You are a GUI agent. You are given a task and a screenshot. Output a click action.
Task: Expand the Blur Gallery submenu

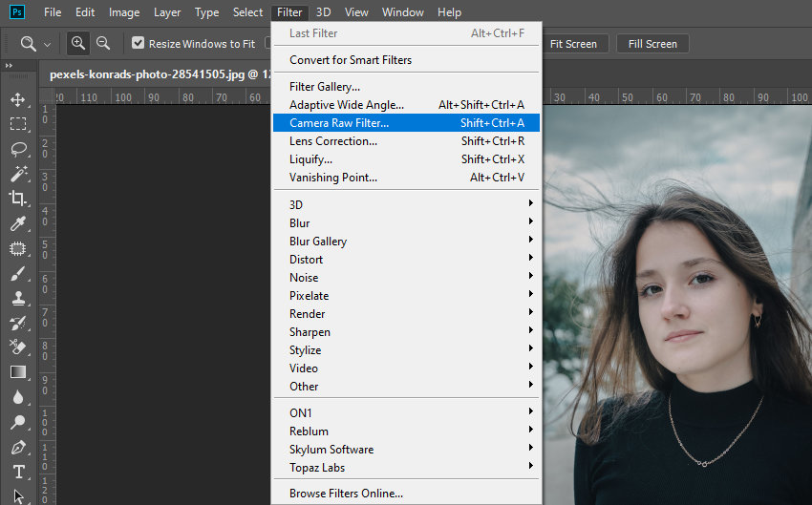coord(407,242)
